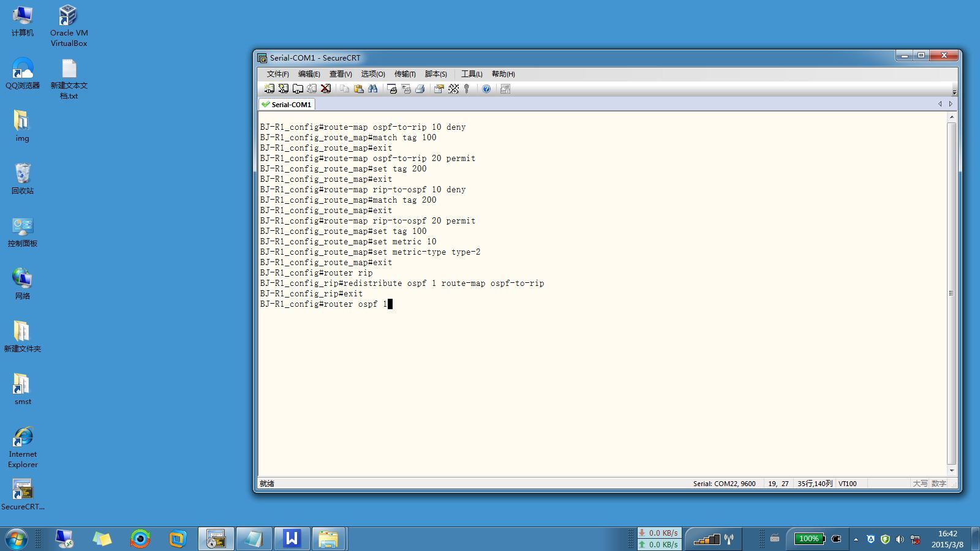This screenshot has width=980, height=551.
Task: Select the Internet Explorer desktop icon
Action: click(x=23, y=447)
